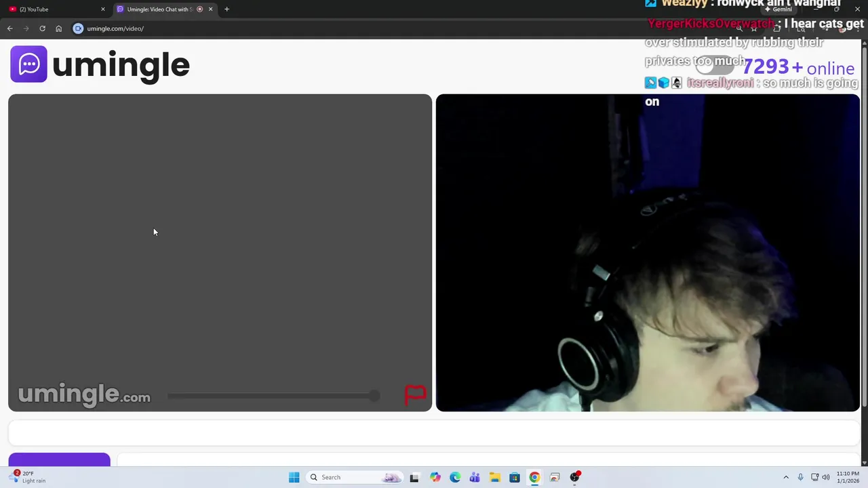Open the clock showing 11:10 PM
The width and height of the screenshot is (868, 488).
(x=848, y=477)
